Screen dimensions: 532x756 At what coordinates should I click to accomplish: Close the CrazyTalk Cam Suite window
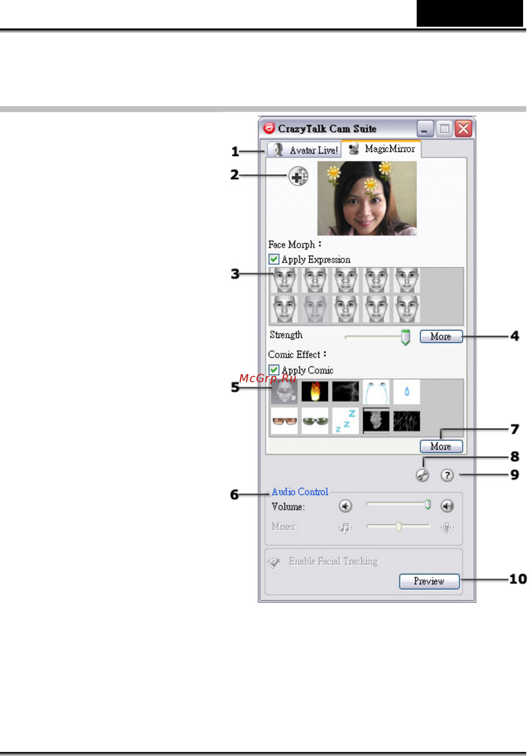[464, 129]
